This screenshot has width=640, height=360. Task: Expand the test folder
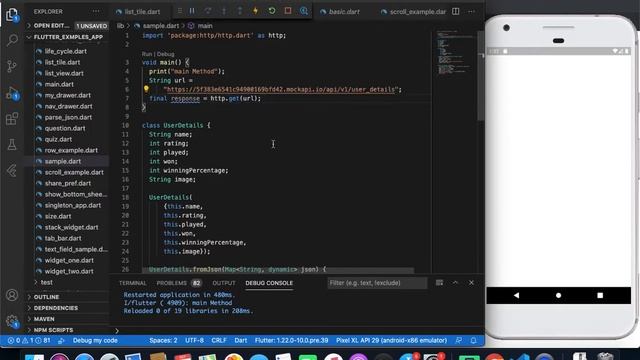(x=47, y=282)
